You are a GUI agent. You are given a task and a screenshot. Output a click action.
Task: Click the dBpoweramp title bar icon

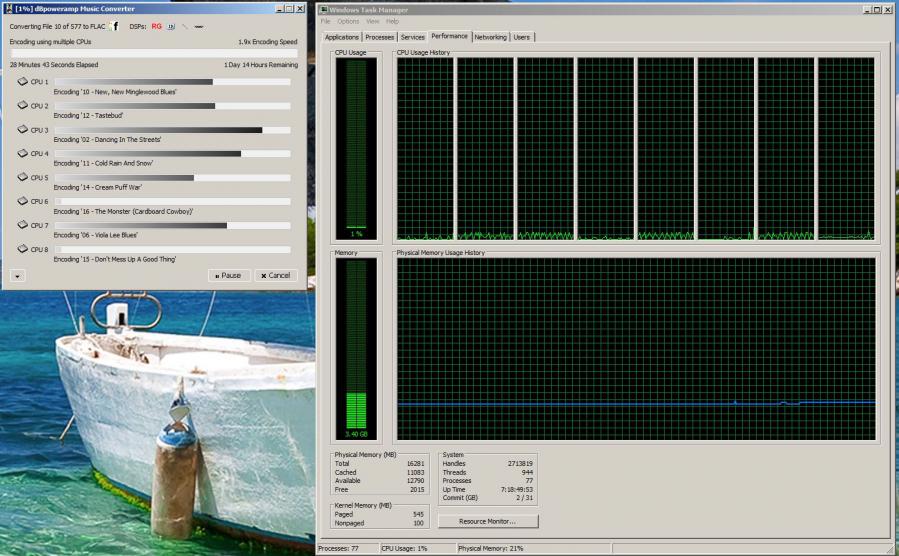(8, 8)
